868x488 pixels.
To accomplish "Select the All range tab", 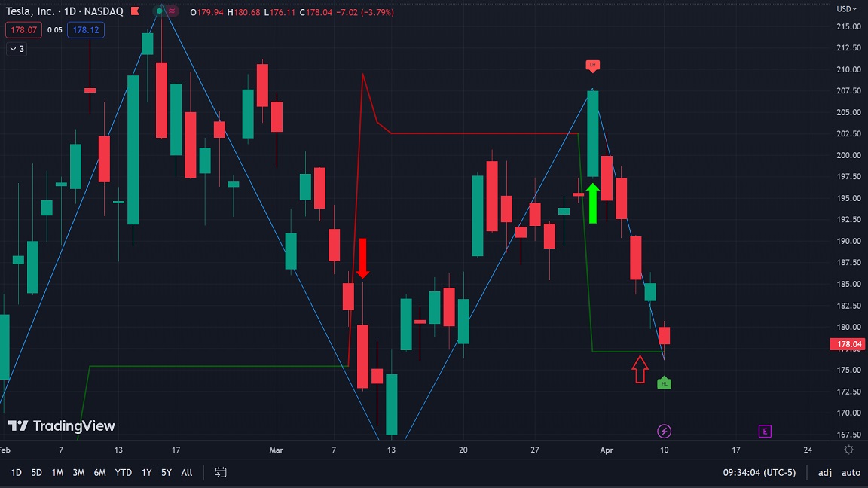I will (187, 472).
